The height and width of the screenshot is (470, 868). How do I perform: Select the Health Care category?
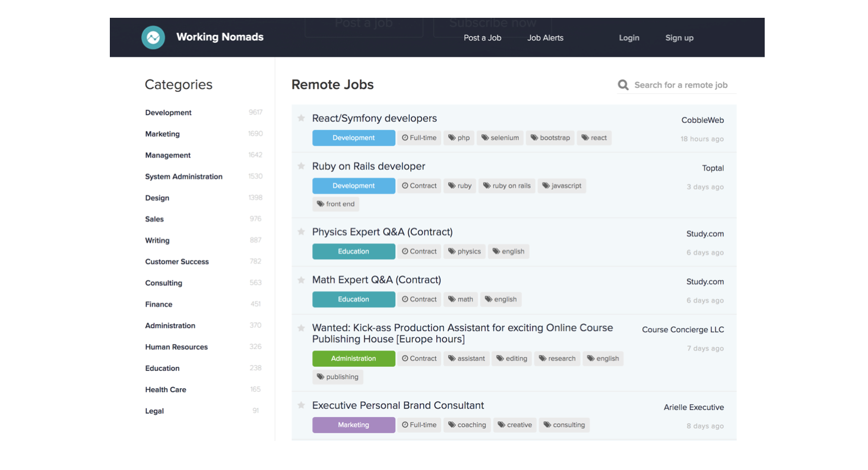pos(166,390)
